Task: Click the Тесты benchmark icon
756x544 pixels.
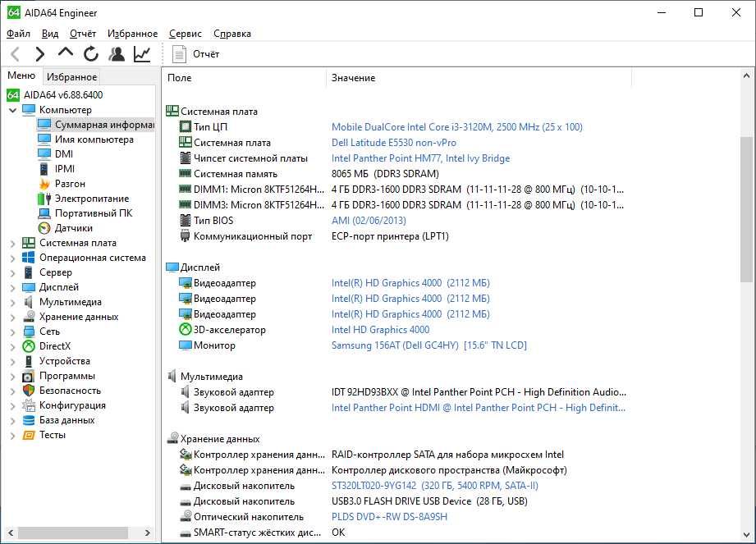Action: 29,435
